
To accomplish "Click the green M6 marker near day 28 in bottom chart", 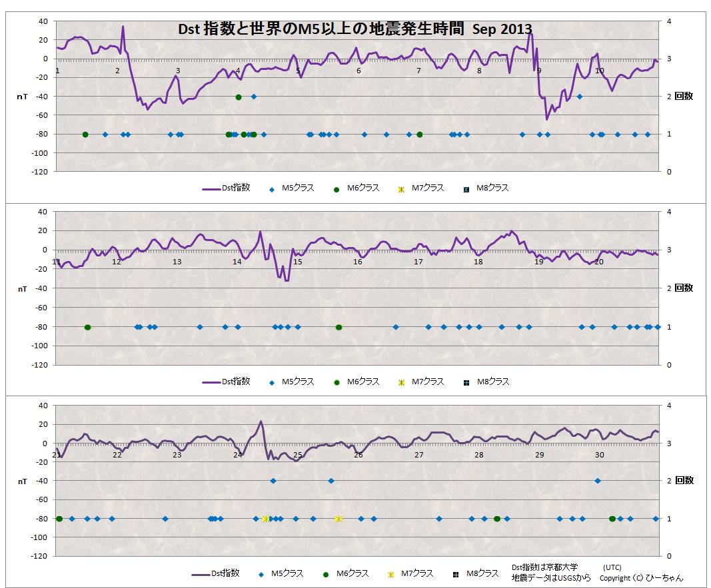I will pyautogui.click(x=497, y=519).
